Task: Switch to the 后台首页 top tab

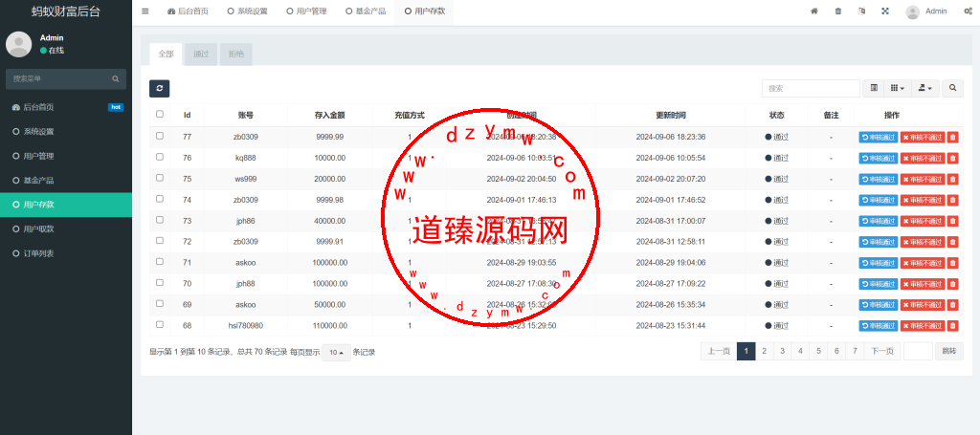Action: [x=189, y=11]
